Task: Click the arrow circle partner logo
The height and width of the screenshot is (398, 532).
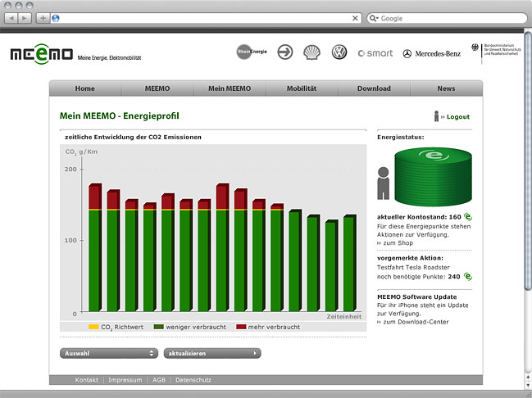Action: tap(284, 52)
